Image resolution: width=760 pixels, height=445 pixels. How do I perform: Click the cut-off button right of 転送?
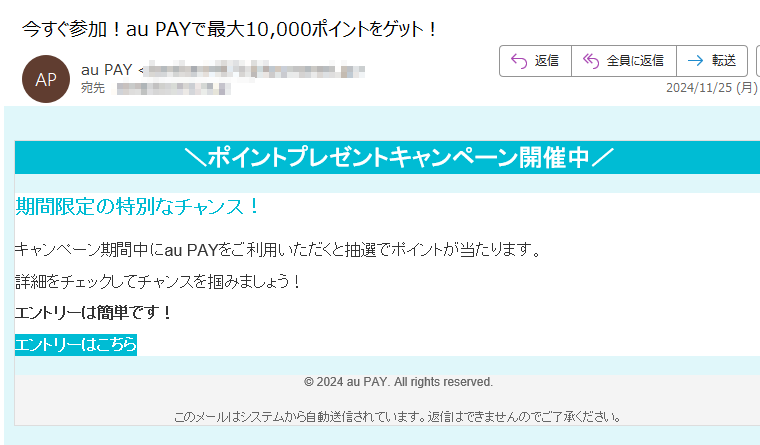coord(758,61)
